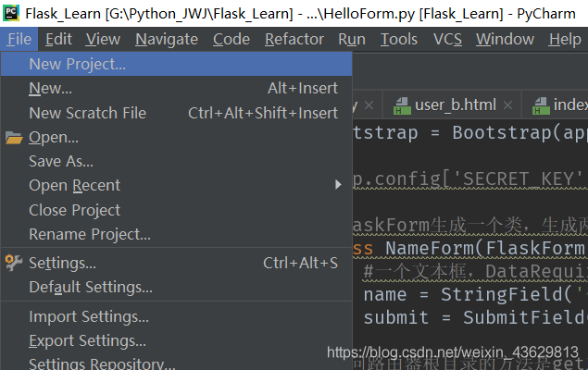
Task: Click the wrench icon beside Settings...
Action: (x=14, y=263)
